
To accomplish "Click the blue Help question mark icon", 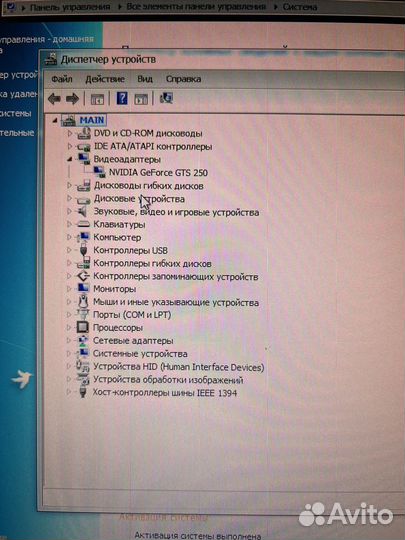I will click(x=122, y=98).
